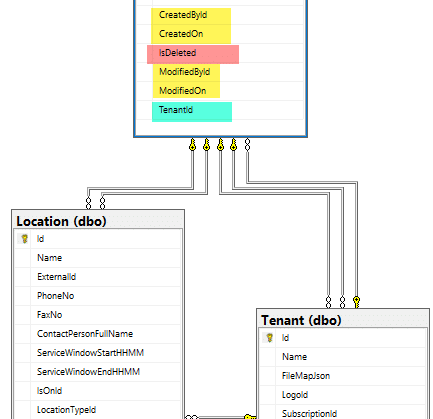The height and width of the screenshot is (419, 433).
Task: Click the primary key icon of Location Id
Action: (24, 239)
